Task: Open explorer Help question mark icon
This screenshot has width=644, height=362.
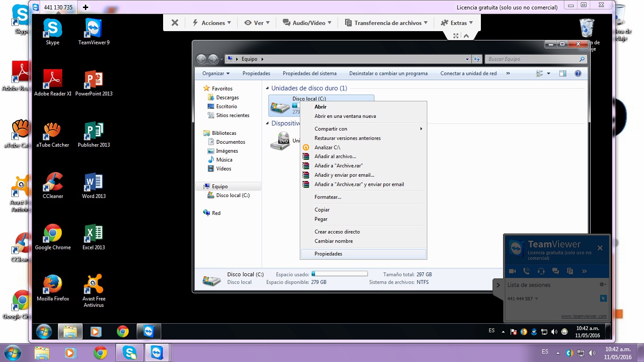Action: (x=578, y=74)
